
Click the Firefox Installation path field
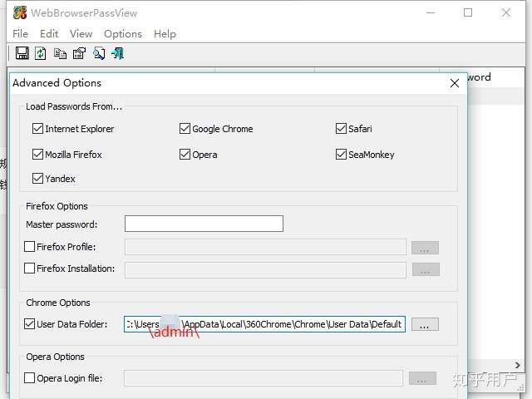[x=265, y=270]
